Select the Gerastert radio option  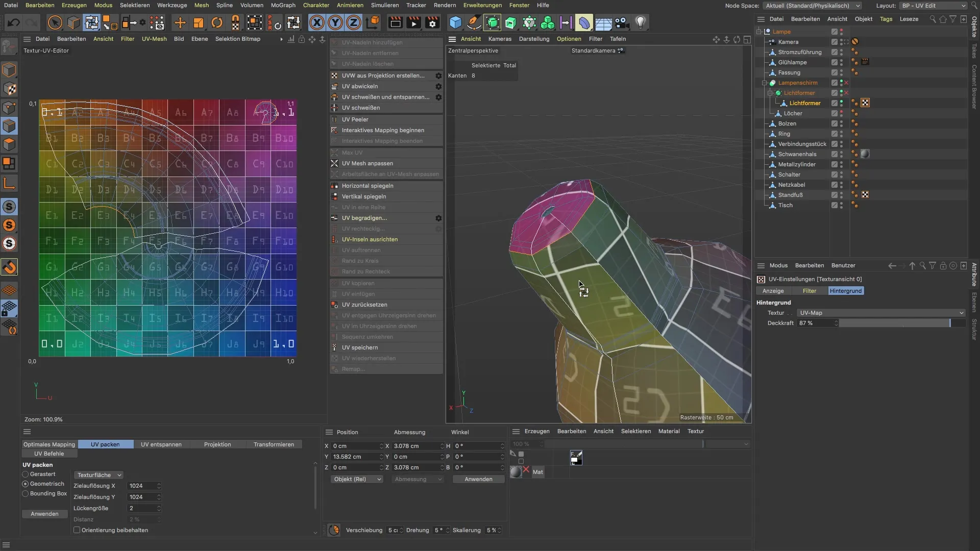pos(26,474)
